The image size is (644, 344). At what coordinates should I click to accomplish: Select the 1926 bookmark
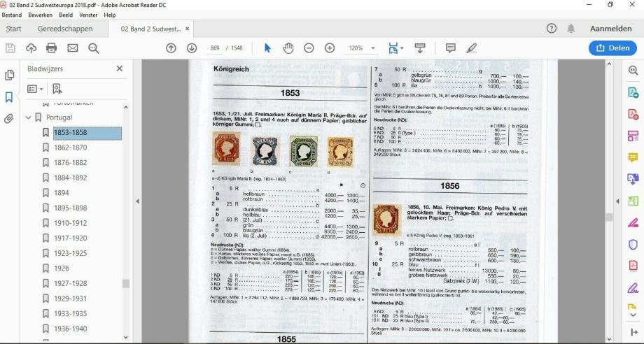[61, 268]
